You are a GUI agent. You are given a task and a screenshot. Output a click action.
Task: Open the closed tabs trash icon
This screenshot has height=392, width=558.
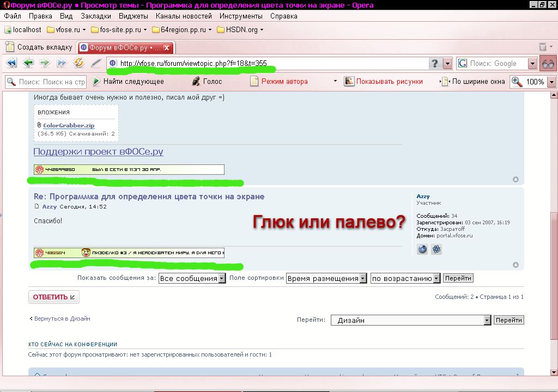[x=542, y=47]
